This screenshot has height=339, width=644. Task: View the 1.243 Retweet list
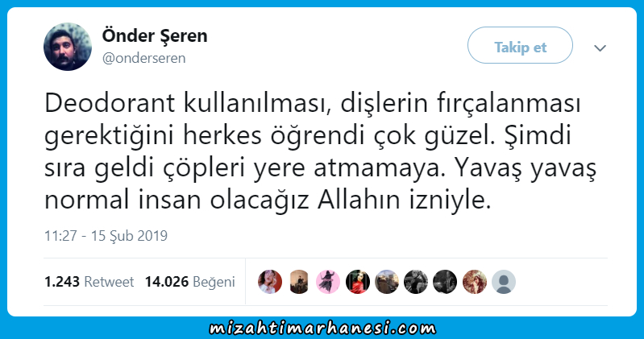point(89,282)
